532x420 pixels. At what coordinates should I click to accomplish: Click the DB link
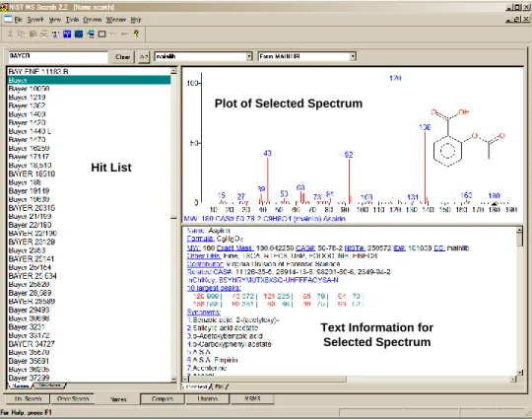[x=439, y=248]
